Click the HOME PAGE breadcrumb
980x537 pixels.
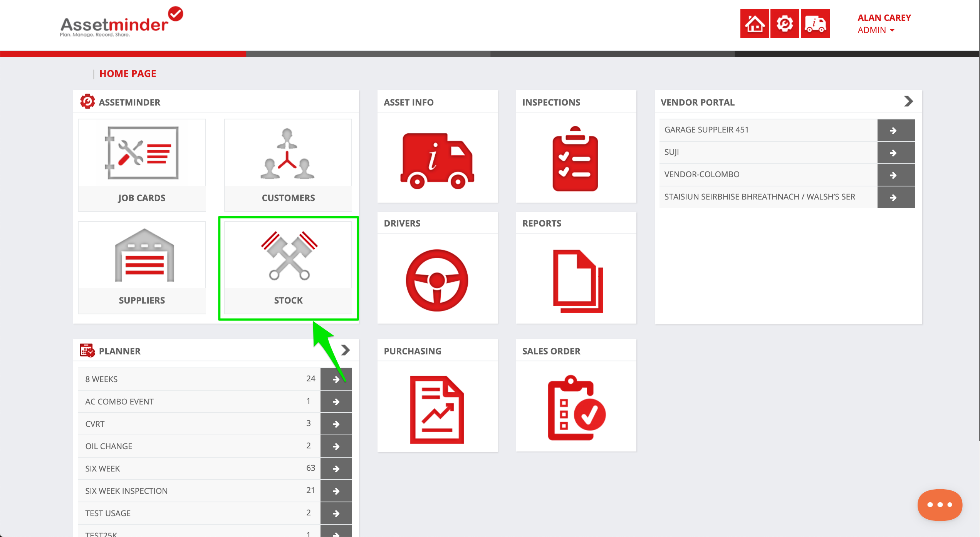click(x=128, y=73)
